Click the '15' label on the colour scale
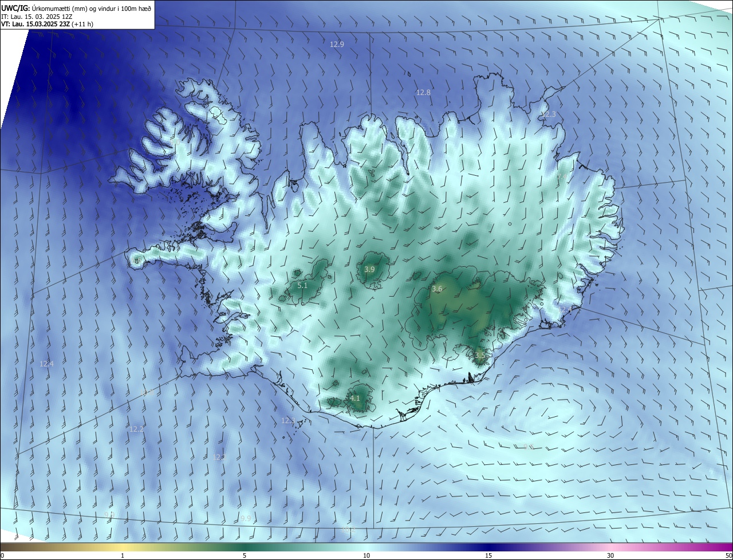This screenshot has height=560, width=733. point(488,555)
